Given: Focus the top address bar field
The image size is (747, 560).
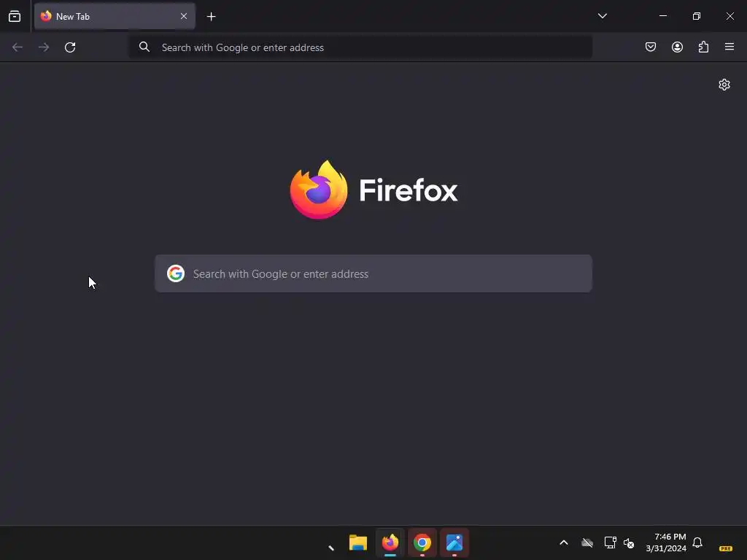Looking at the screenshot, I should click(360, 47).
